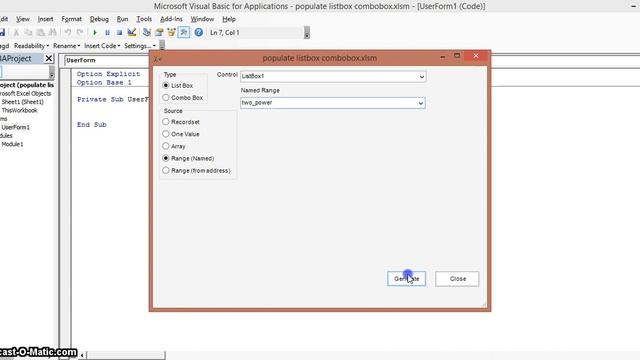Open Named Range dropdown showing two_power
The width and height of the screenshot is (640, 360).
click(x=420, y=103)
